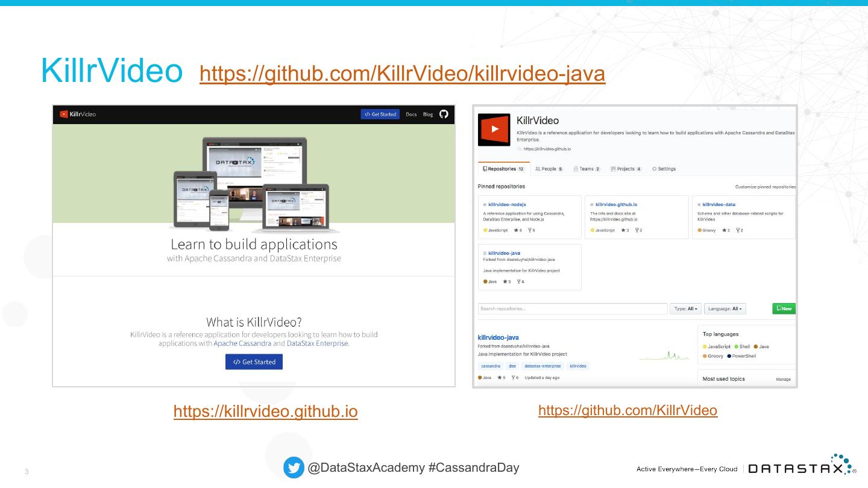
Task: Open forks of pinned killrvideo-java (4 forks)
Action: pos(520,281)
